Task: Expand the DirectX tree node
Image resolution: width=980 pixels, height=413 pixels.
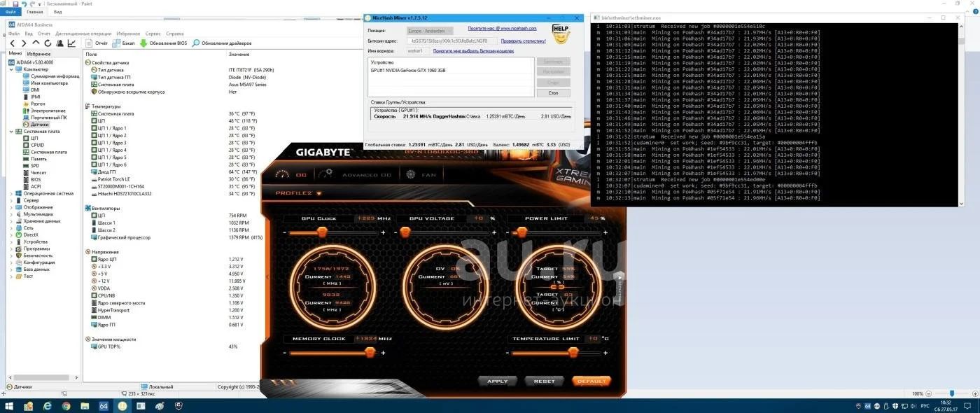Action: coord(10,234)
